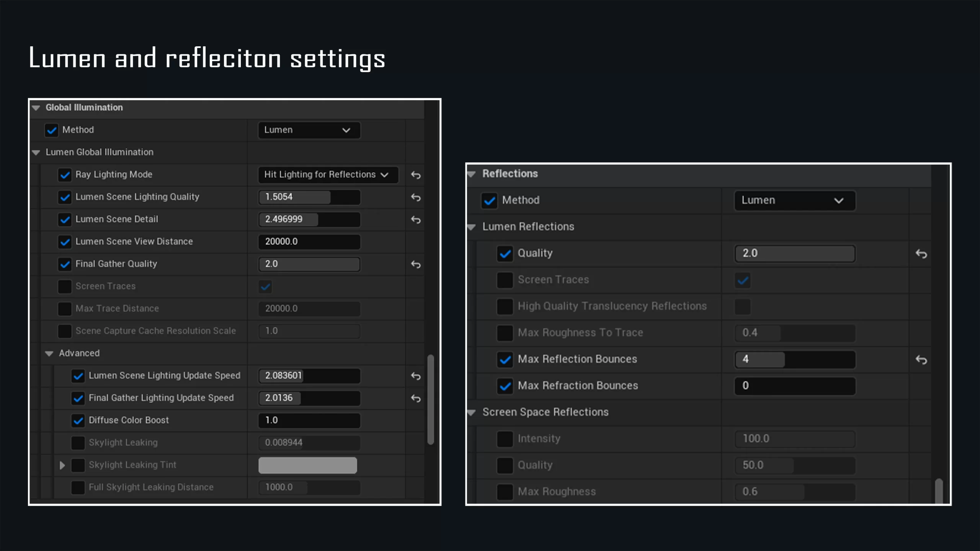980x551 pixels.
Task: Enable Skylight Leaking Tint override checkbox
Action: point(78,465)
